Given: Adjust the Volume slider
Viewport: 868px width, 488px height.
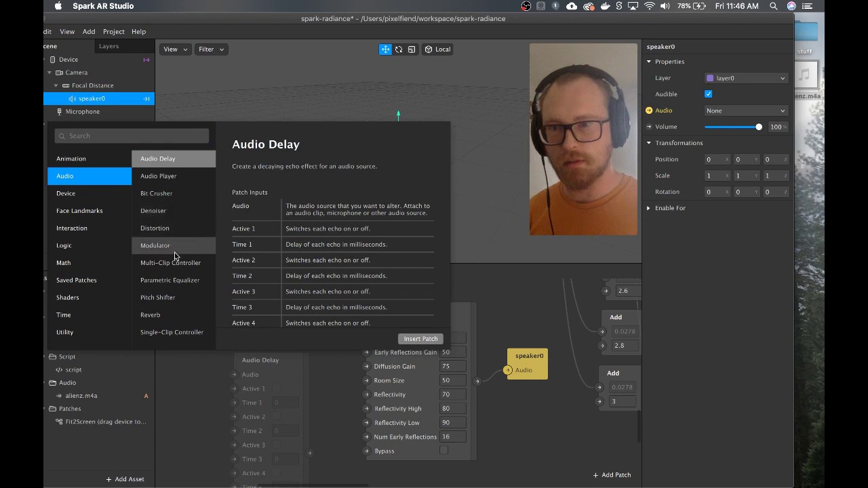Looking at the screenshot, I should click(x=733, y=127).
